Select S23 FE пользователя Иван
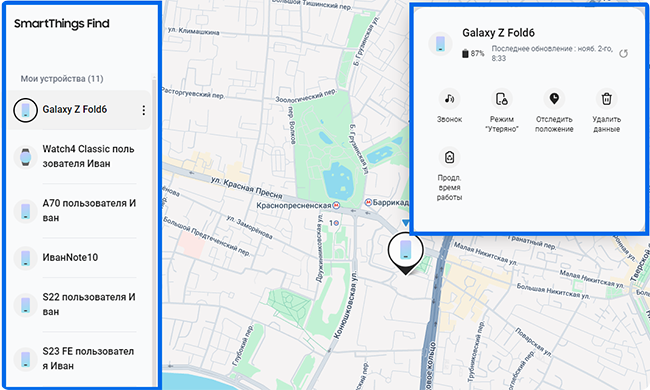Image resolution: width=650 pixels, height=390 pixels. 79,359
